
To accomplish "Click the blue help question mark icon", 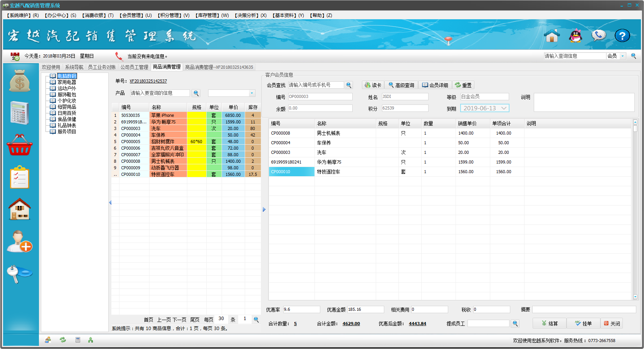I will click(622, 36).
